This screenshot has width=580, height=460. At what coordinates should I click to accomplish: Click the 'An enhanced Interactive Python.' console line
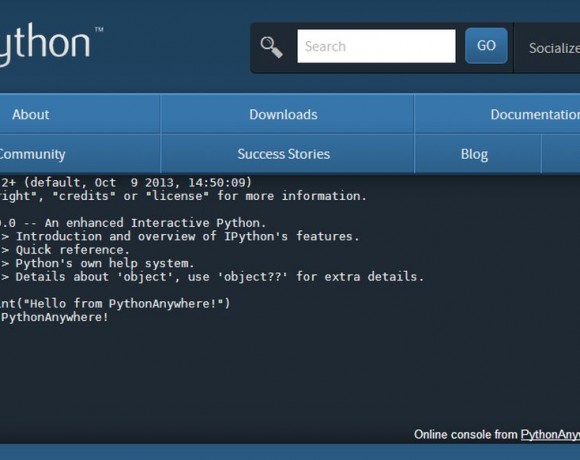pyautogui.click(x=133, y=223)
